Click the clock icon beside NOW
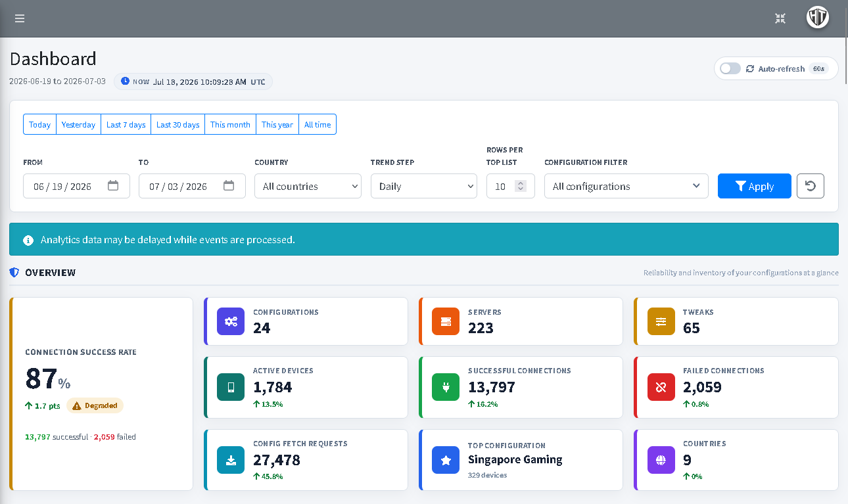 click(126, 81)
